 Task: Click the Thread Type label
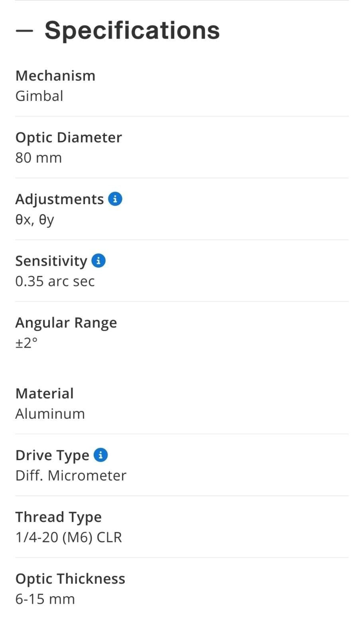59,517
